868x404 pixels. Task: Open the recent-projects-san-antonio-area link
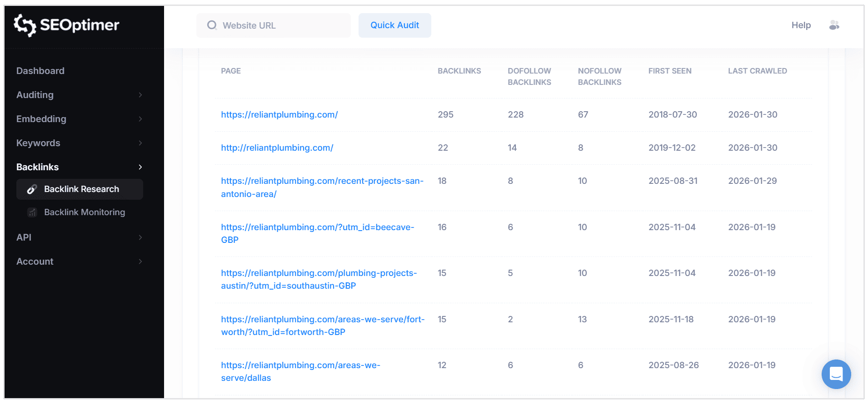click(322, 181)
